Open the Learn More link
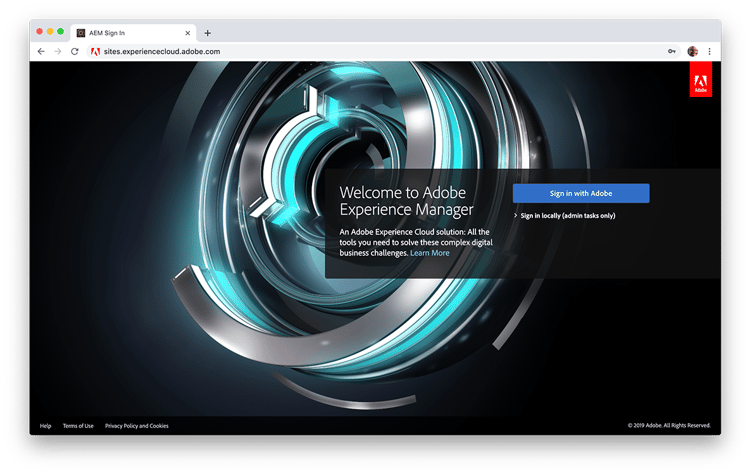750x474 pixels. [x=430, y=253]
